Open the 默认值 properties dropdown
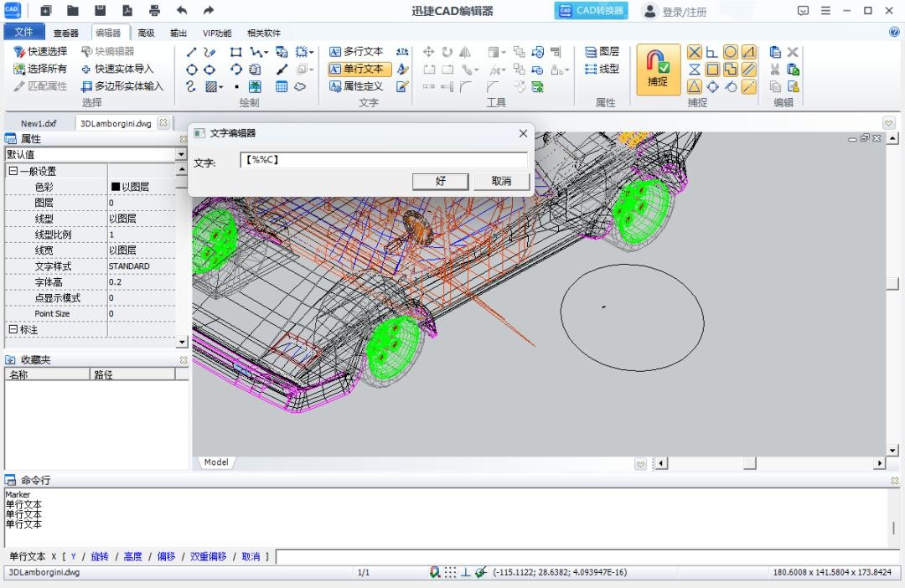The image size is (905, 588). (x=181, y=155)
